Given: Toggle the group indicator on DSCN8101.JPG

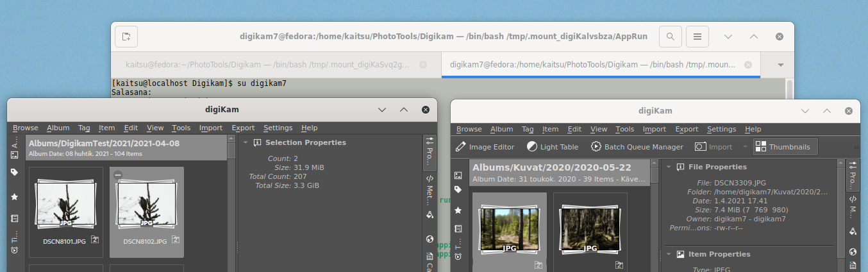Looking at the screenshot, I should [x=95, y=239].
